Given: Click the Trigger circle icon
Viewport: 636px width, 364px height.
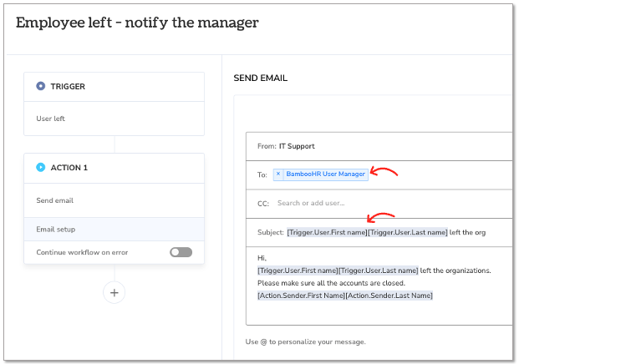Looking at the screenshot, I should [x=41, y=86].
